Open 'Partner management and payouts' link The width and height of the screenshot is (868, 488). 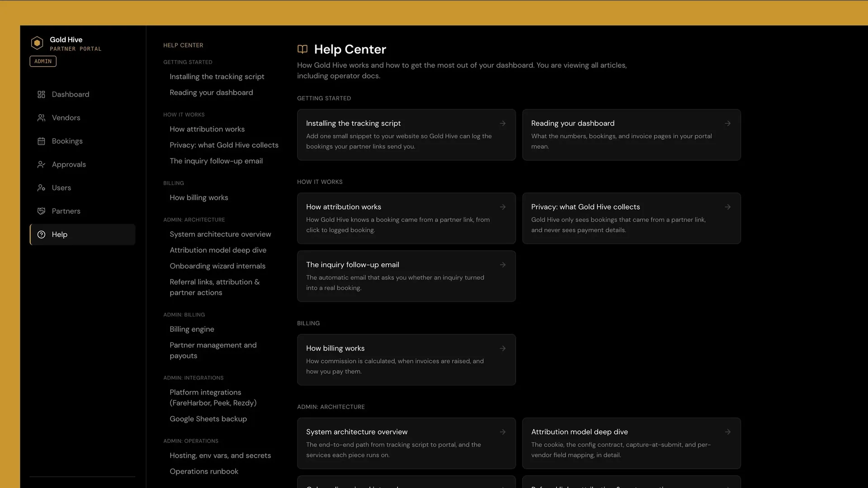coord(213,351)
